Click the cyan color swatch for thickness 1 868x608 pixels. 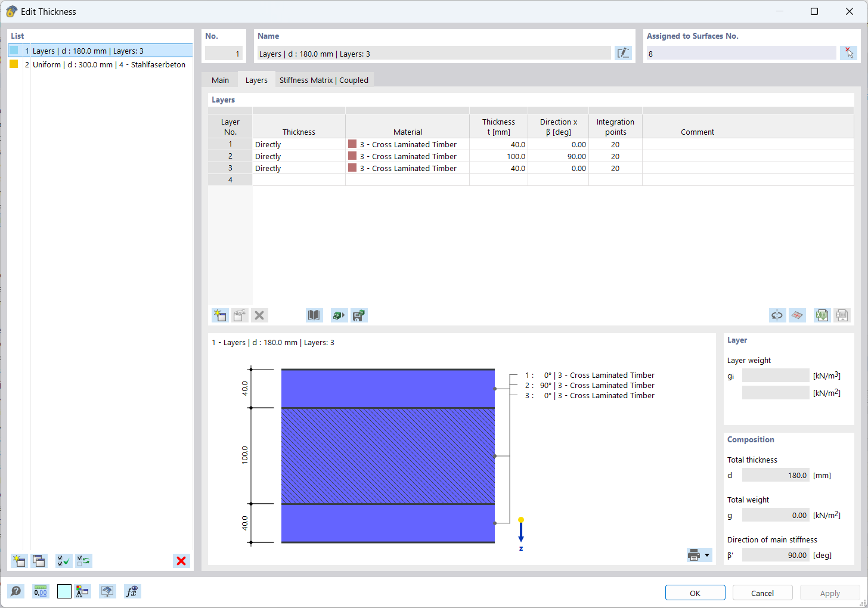(x=13, y=51)
